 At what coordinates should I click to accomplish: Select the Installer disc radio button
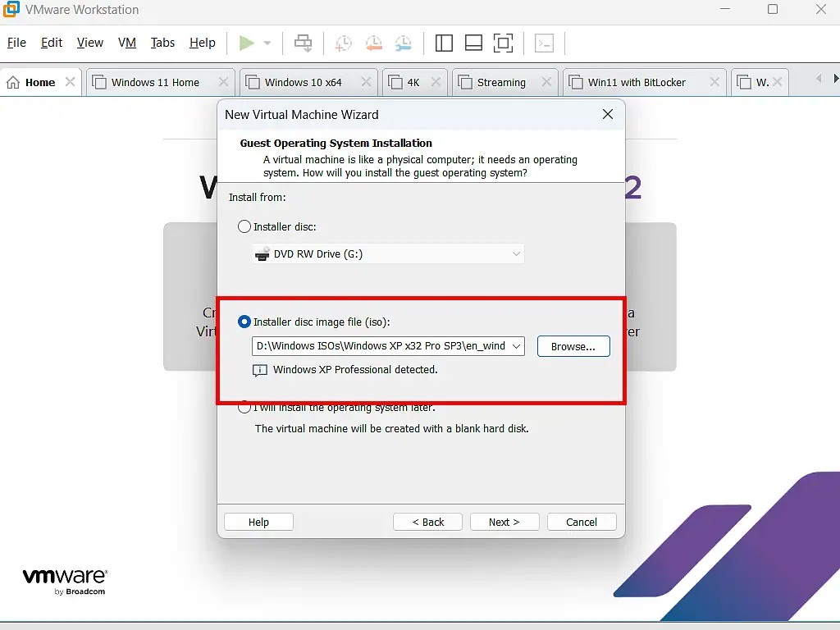pos(244,226)
